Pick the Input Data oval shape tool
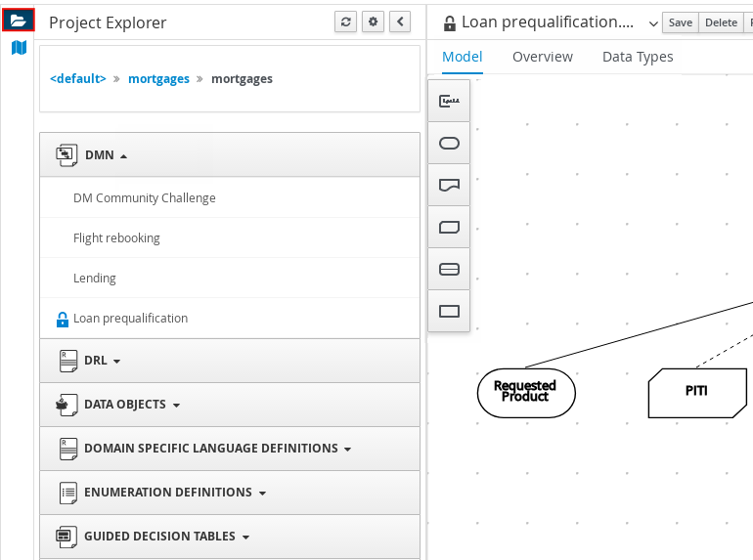 450,143
